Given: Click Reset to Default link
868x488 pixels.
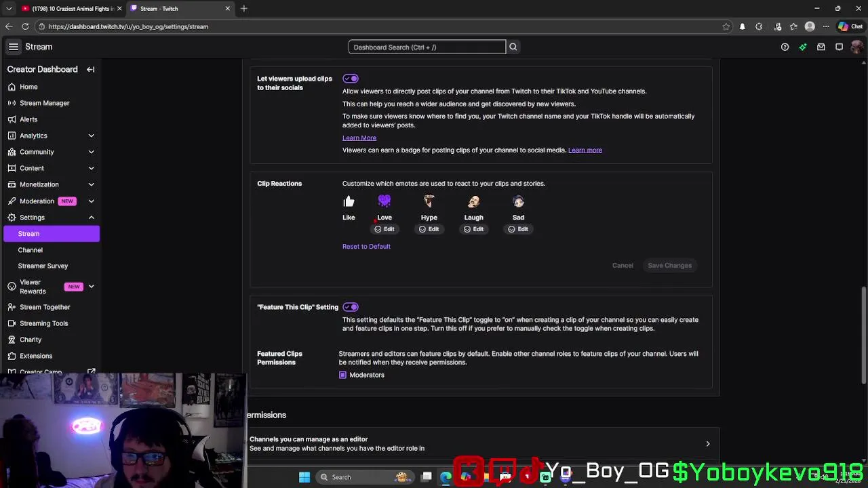Looking at the screenshot, I should click(x=366, y=246).
